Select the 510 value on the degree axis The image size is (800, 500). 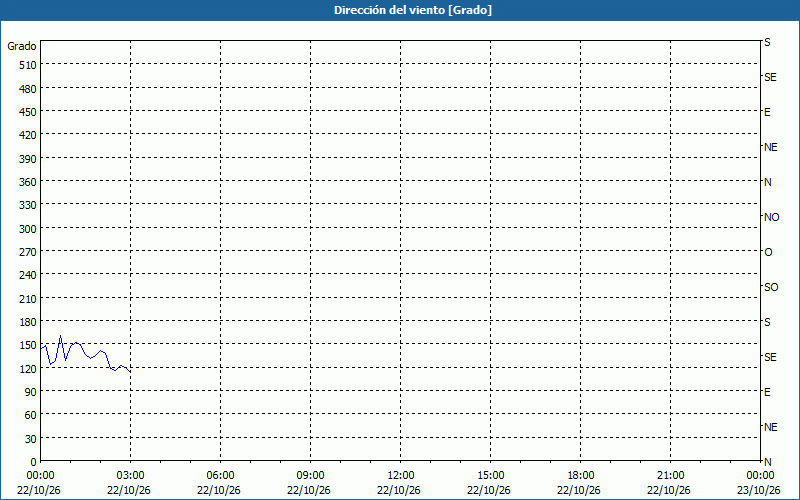[28, 65]
